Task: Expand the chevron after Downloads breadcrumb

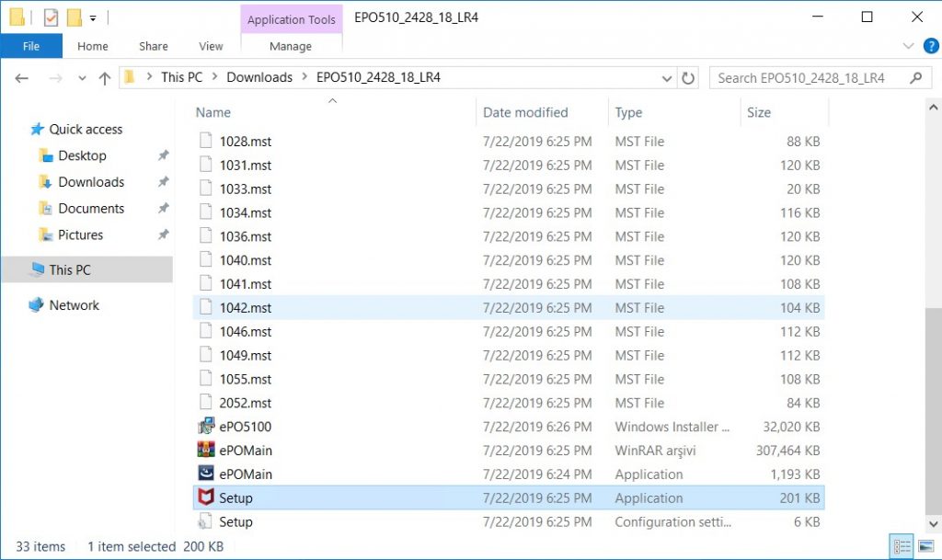Action: click(x=304, y=77)
